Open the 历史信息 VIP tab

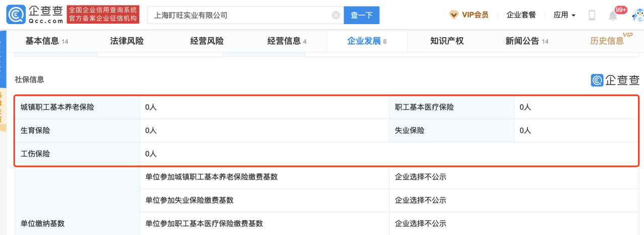click(607, 41)
